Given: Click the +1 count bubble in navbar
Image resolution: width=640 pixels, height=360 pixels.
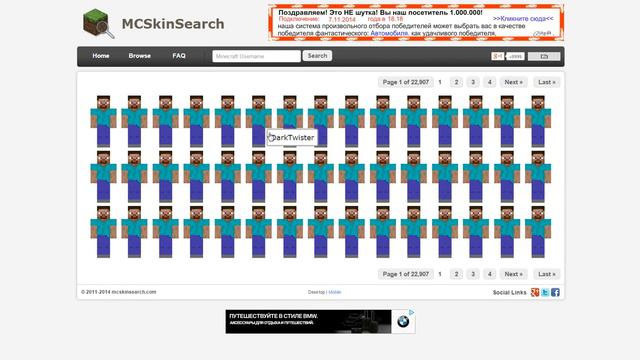Looking at the screenshot, I should coord(515,56).
